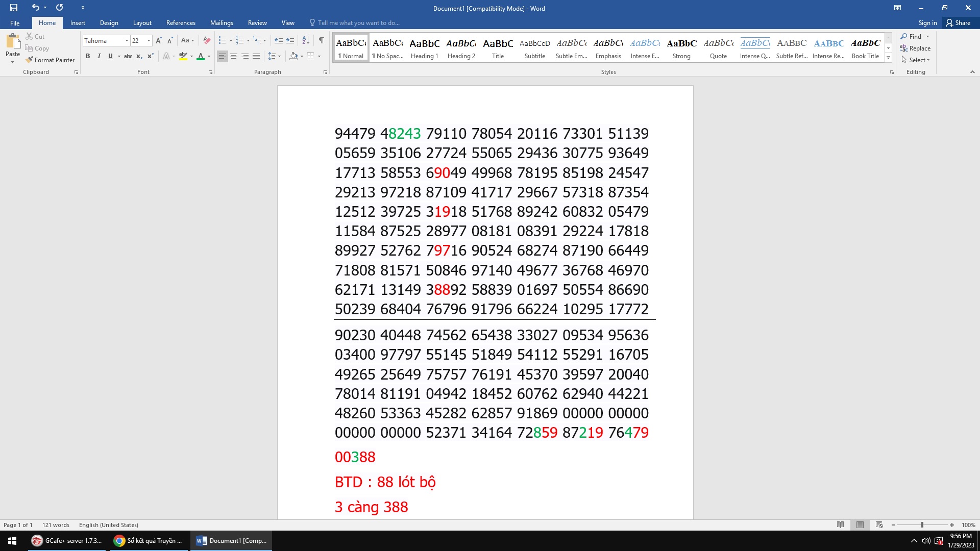Open the Insert ribbon tab
The height and width of the screenshot is (551, 980).
coord(78,23)
